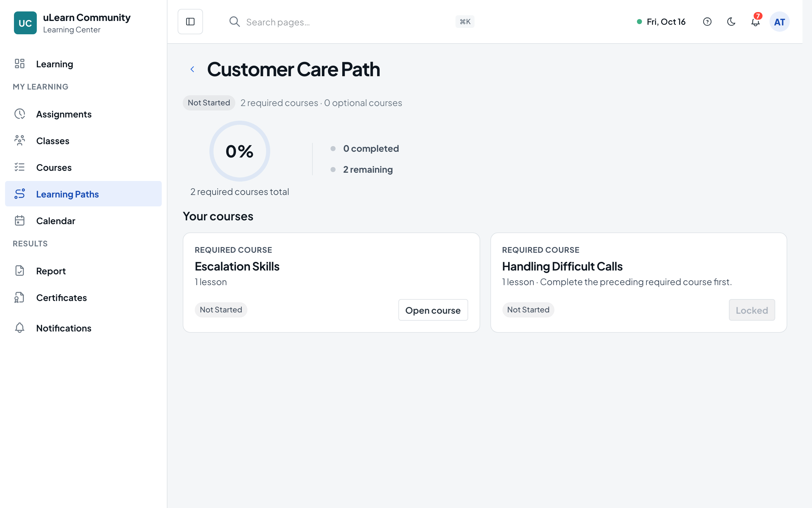
Task: Click the Handling Difficult Calls title
Action: point(562,266)
